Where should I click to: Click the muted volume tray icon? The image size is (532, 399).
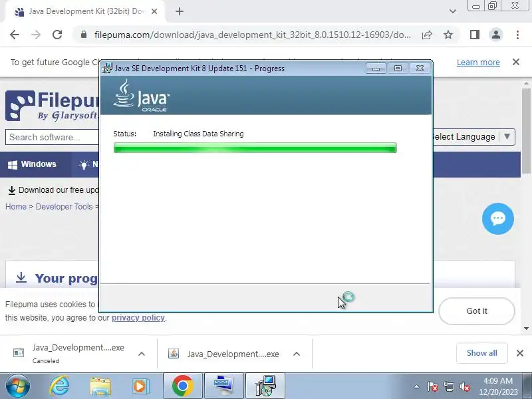[x=464, y=386]
